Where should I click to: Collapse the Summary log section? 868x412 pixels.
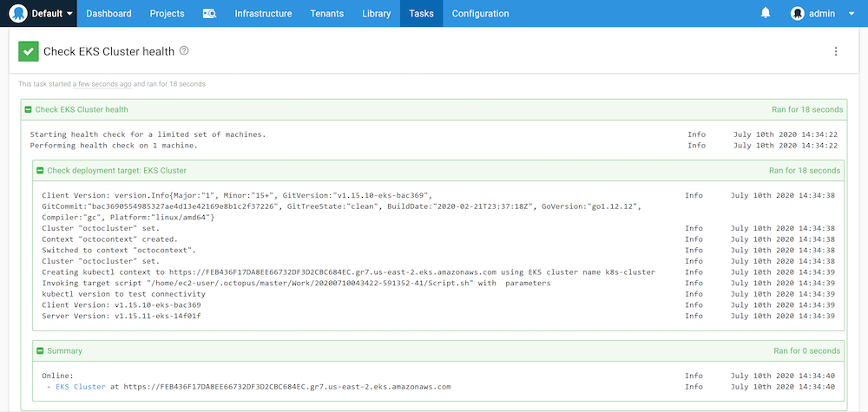[40, 351]
